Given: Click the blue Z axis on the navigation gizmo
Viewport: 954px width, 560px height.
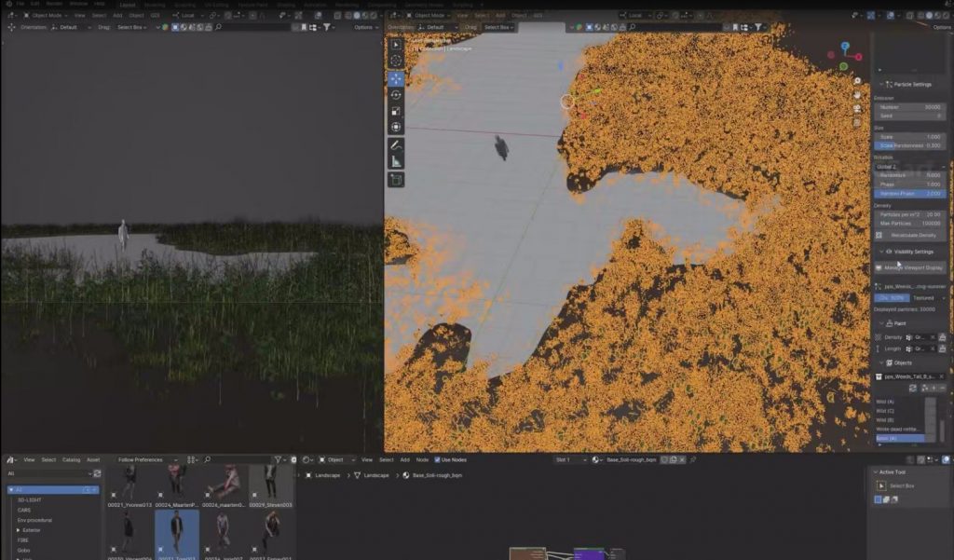Looking at the screenshot, I should 845,47.
